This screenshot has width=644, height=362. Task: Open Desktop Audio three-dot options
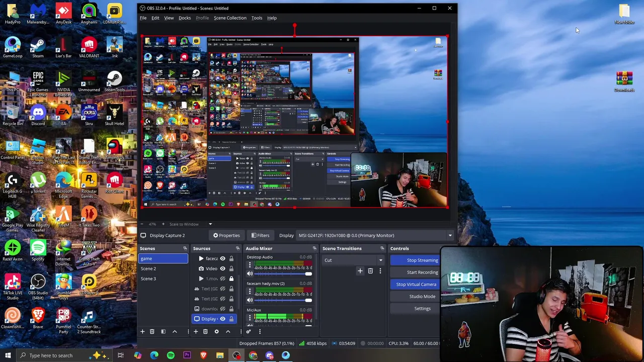click(x=250, y=265)
